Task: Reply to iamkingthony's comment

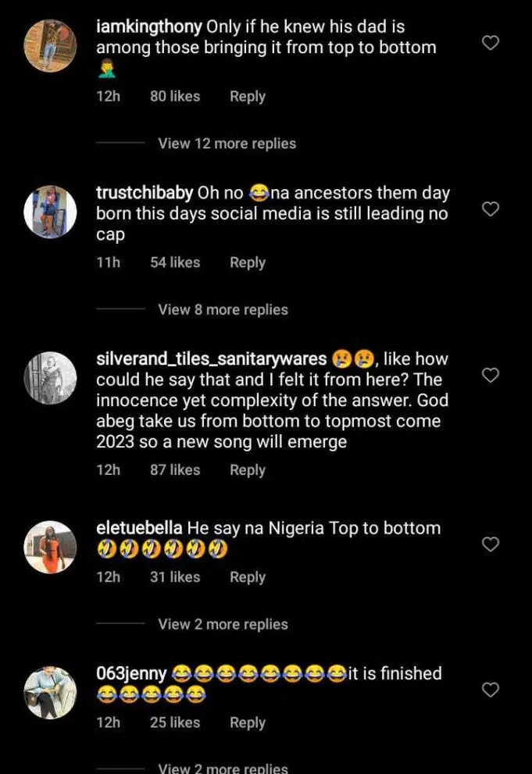Action: 247,97
